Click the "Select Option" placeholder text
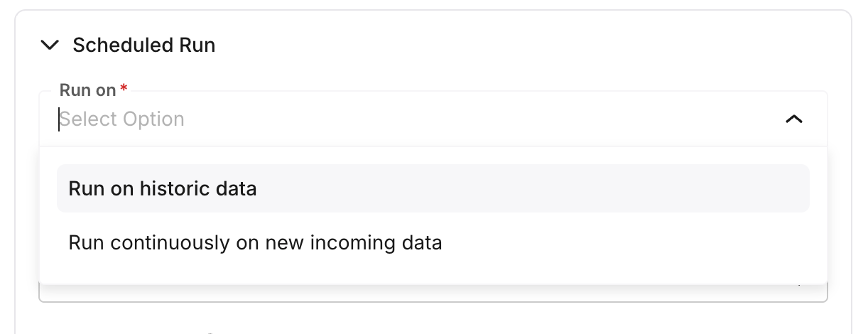This screenshot has height=334, width=868. click(122, 119)
